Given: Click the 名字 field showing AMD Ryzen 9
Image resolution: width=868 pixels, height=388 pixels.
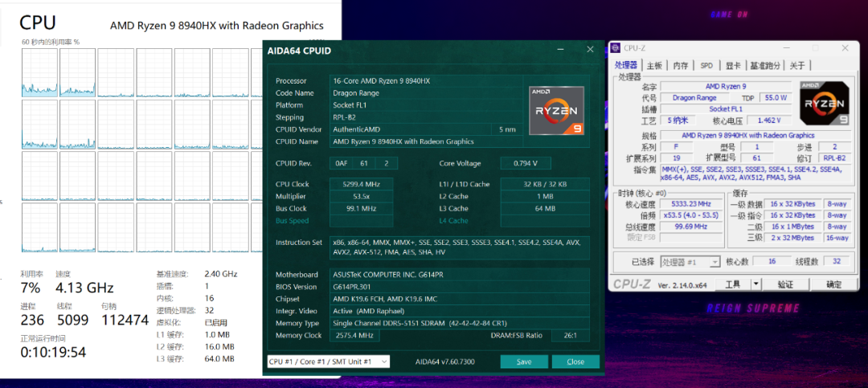Looking at the screenshot, I should tap(726, 86).
